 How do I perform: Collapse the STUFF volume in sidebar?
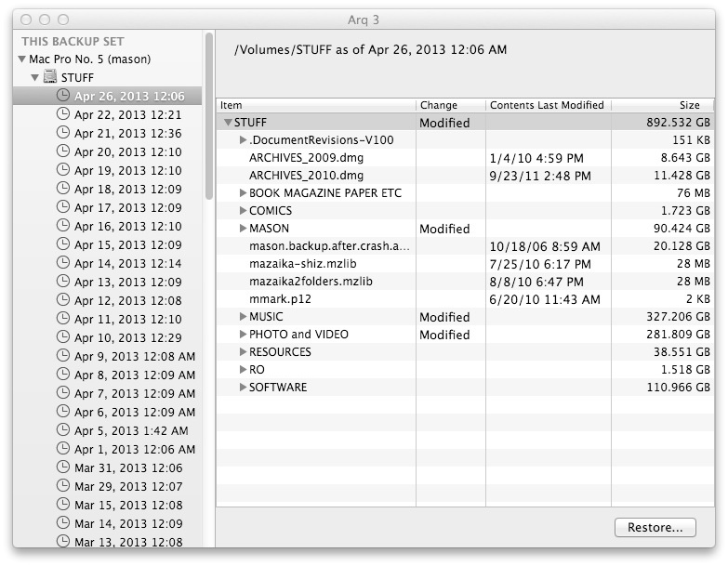coord(34,77)
